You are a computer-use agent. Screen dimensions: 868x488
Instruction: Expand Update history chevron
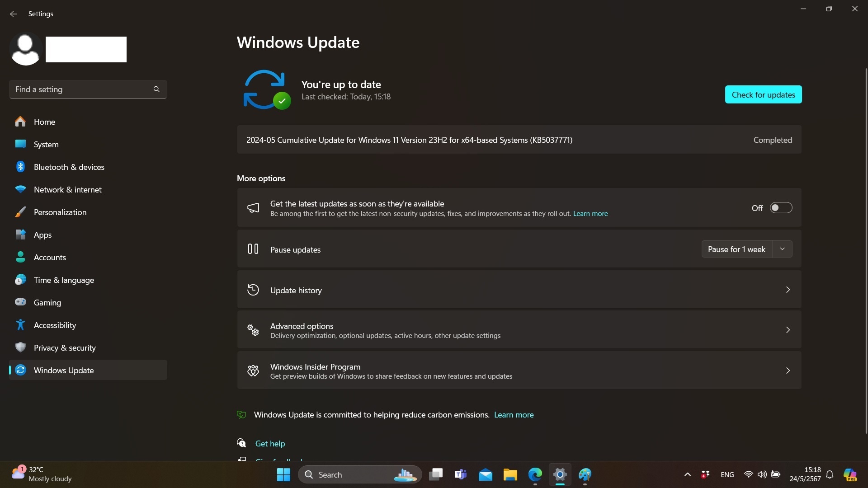click(x=788, y=290)
